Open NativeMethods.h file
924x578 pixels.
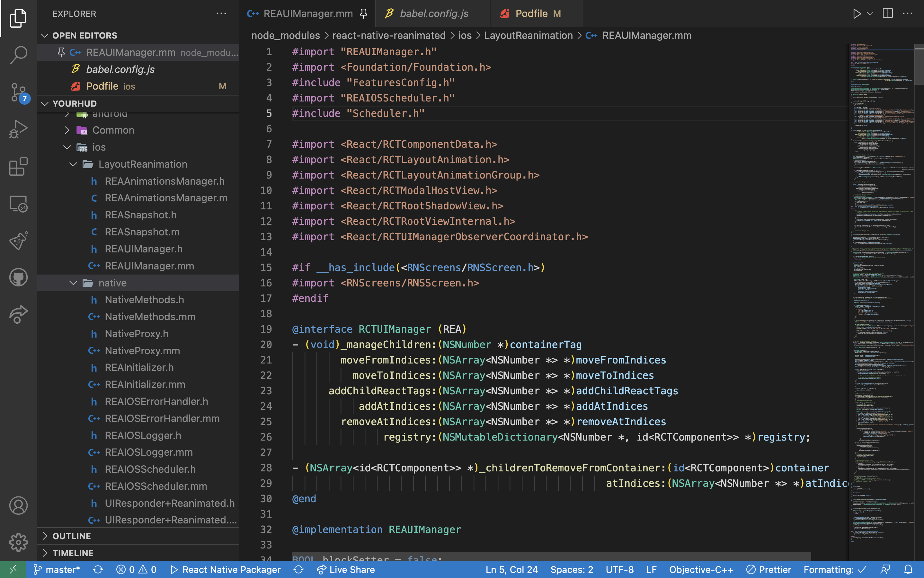(x=138, y=300)
